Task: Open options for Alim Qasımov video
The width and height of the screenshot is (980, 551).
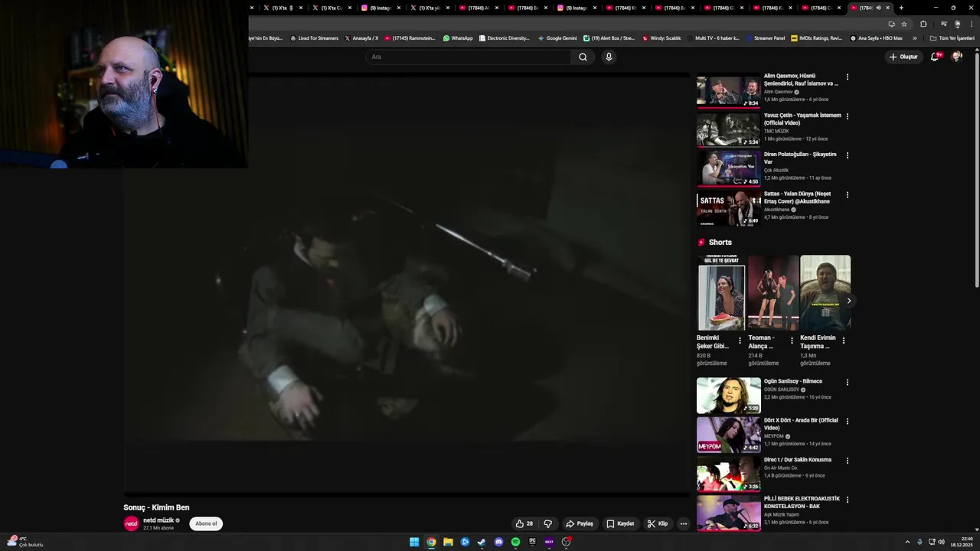Action: (847, 77)
